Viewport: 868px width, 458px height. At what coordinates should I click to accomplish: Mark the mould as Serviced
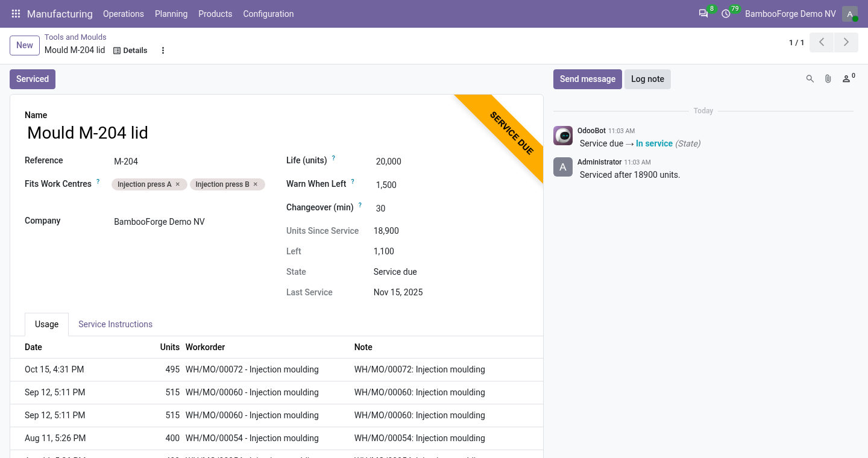click(33, 79)
